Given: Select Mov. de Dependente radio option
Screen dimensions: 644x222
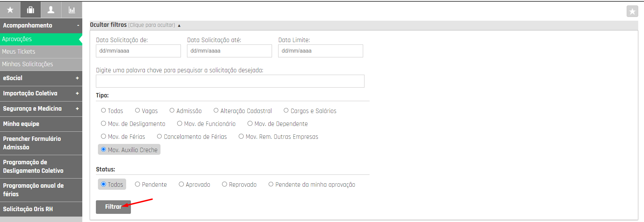Looking at the screenshot, I should click(x=250, y=123).
